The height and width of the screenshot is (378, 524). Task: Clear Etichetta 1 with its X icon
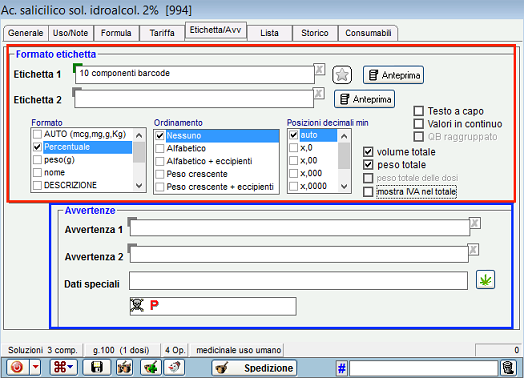point(319,70)
